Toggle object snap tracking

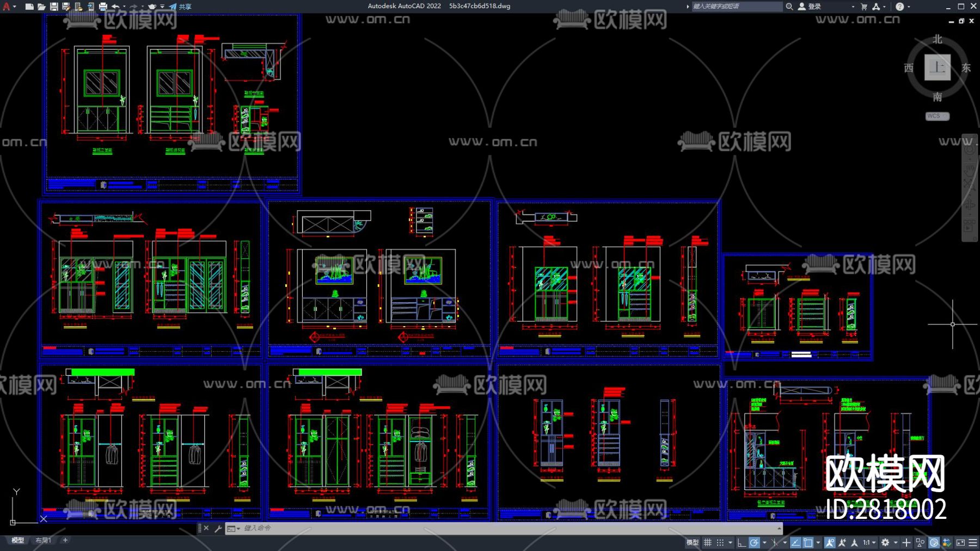tap(795, 542)
